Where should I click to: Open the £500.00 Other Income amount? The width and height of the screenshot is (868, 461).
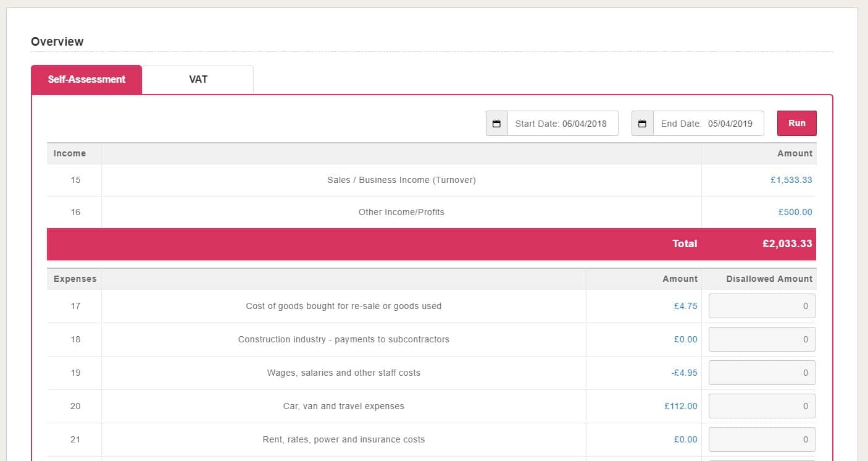coord(795,213)
